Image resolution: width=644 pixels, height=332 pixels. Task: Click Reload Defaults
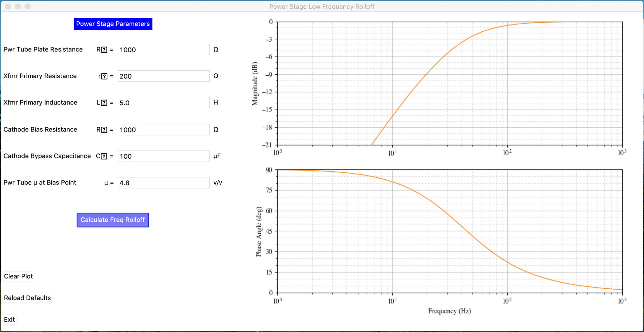point(27,298)
